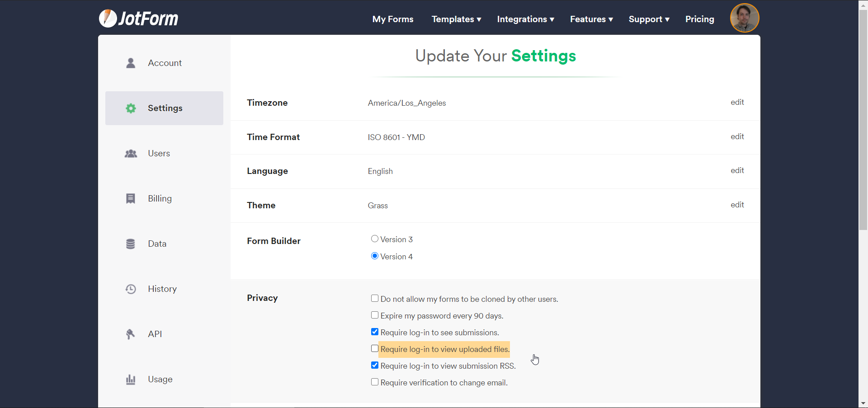Open the Templates dropdown
The image size is (868, 408).
[x=456, y=19]
